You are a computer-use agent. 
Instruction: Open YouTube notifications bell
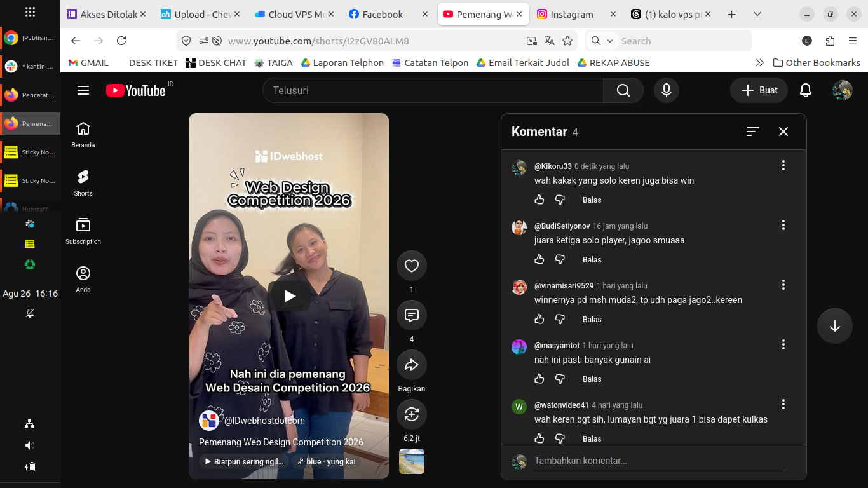(x=806, y=90)
